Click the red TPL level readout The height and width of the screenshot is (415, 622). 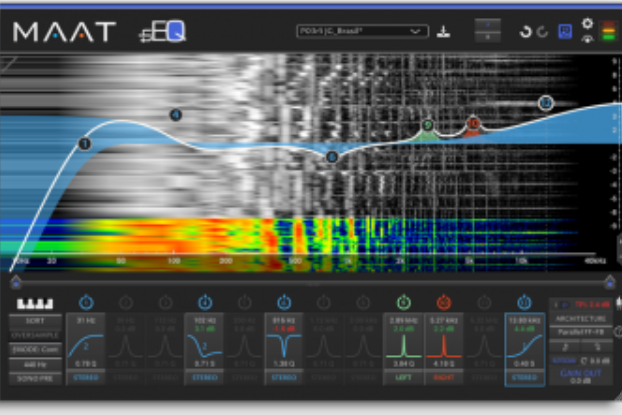[592, 305]
